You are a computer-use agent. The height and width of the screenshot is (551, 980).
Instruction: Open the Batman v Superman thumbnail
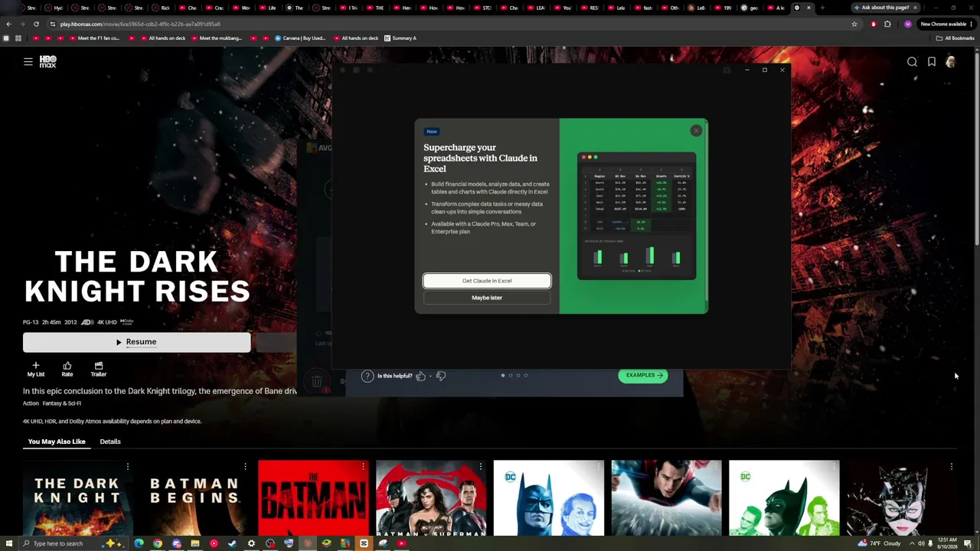(431, 497)
